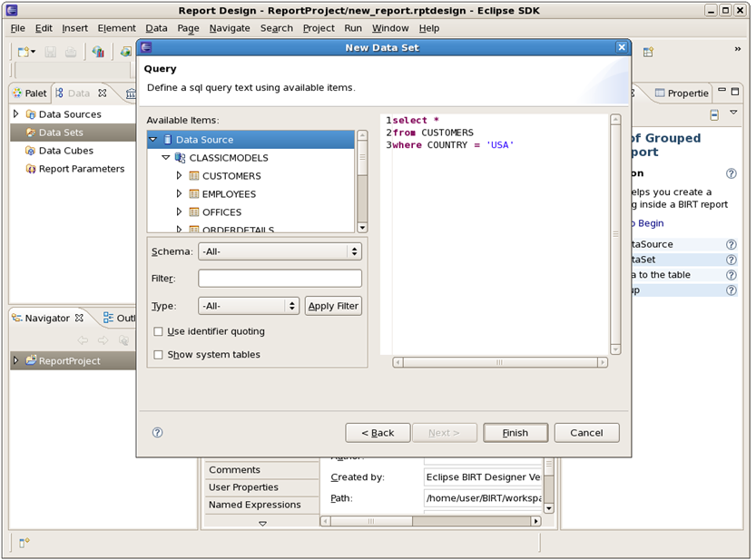756x560 pixels.
Task: Open the Run menu
Action: coord(353,28)
